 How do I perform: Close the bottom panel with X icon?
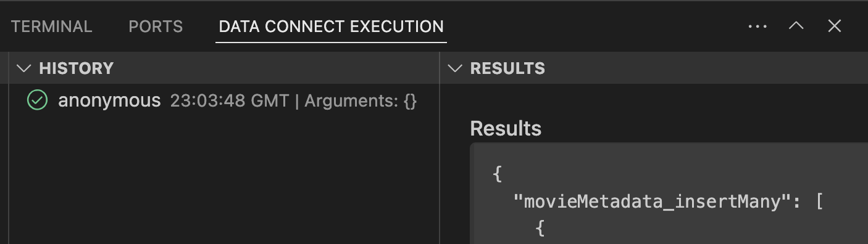pos(835,26)
